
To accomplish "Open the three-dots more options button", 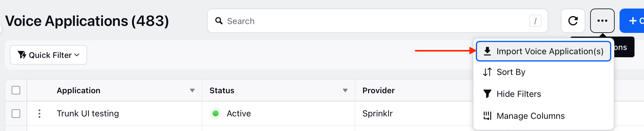I will pyautogui.click(x=602, y=21).
